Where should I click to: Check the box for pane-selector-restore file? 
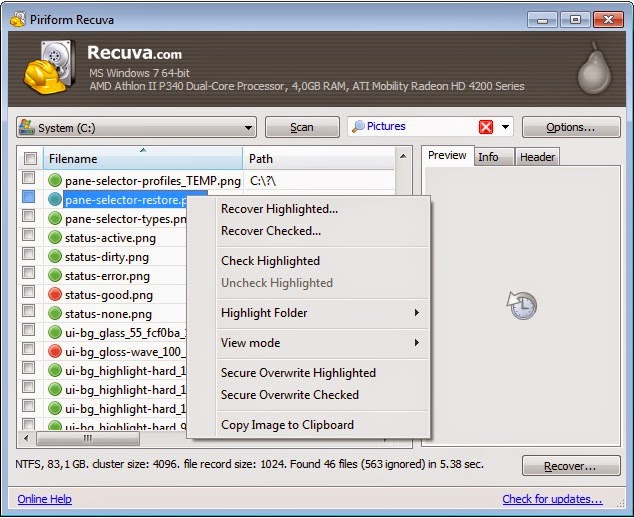(28, 197)
